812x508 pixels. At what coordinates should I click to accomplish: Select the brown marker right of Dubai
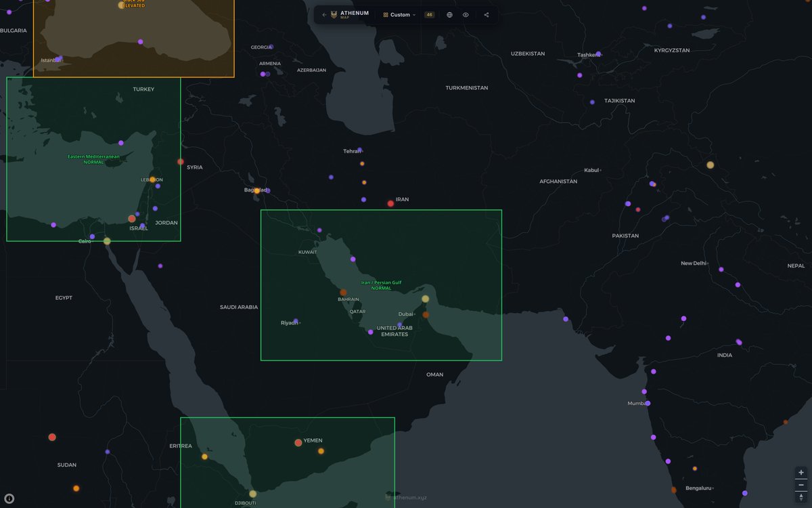(426, 314)
